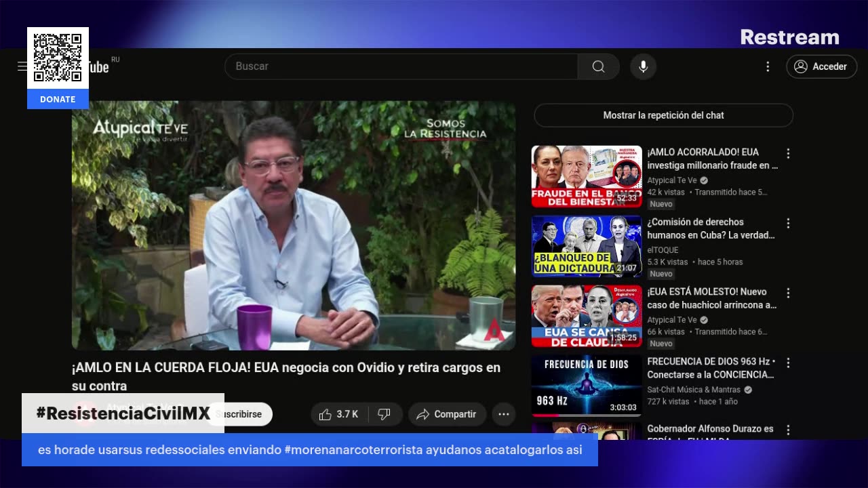Open options for Comisión de derechos humanos video
The image size is (868, 488).
(x=787, y=224)
